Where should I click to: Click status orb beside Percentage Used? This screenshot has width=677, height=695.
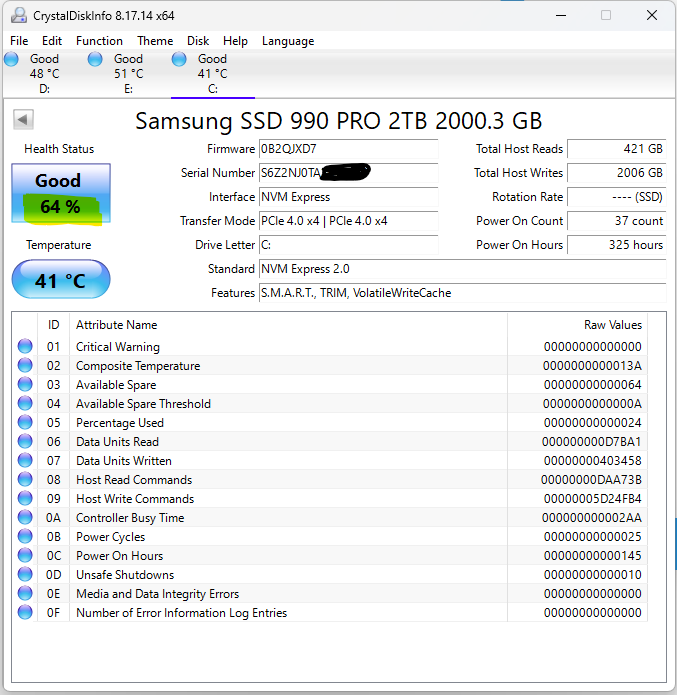click(25, 423)
